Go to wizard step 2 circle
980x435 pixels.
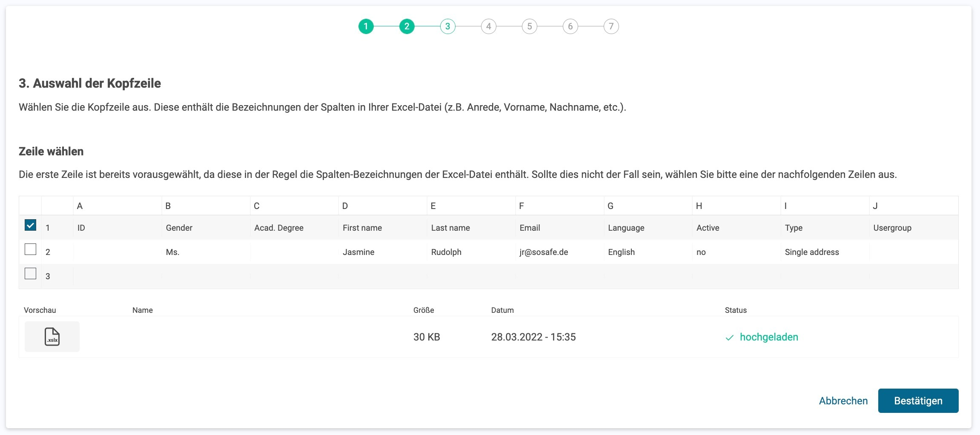pyautogui.click(x=407, y=26)
